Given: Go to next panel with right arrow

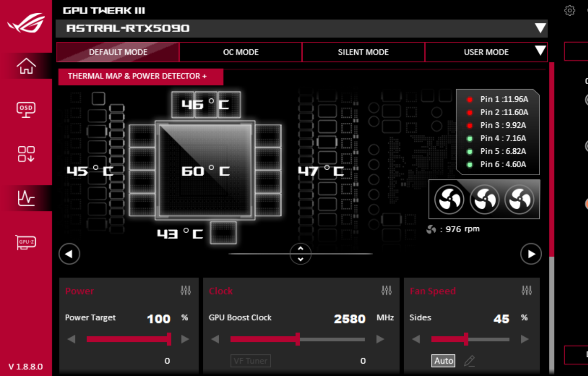Looking at the screenshot, I should [x=531, y=254].
